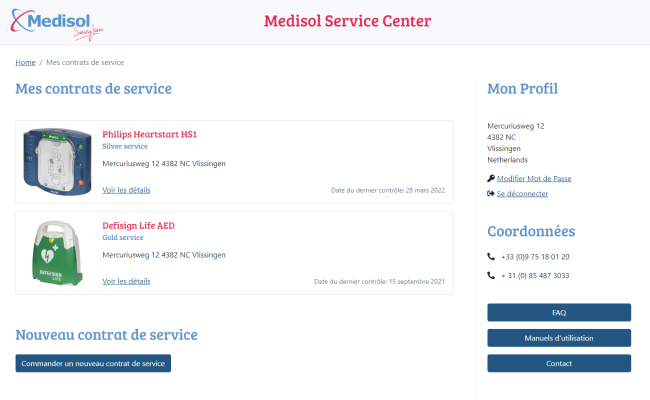This screenshot has width=650, height=400.
Task: Open Manuels d'utilisation
Action: coord(559,338)
